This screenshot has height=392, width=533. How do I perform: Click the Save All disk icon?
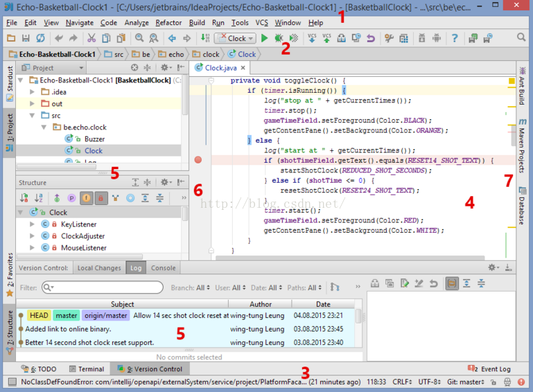coord(26,38)
